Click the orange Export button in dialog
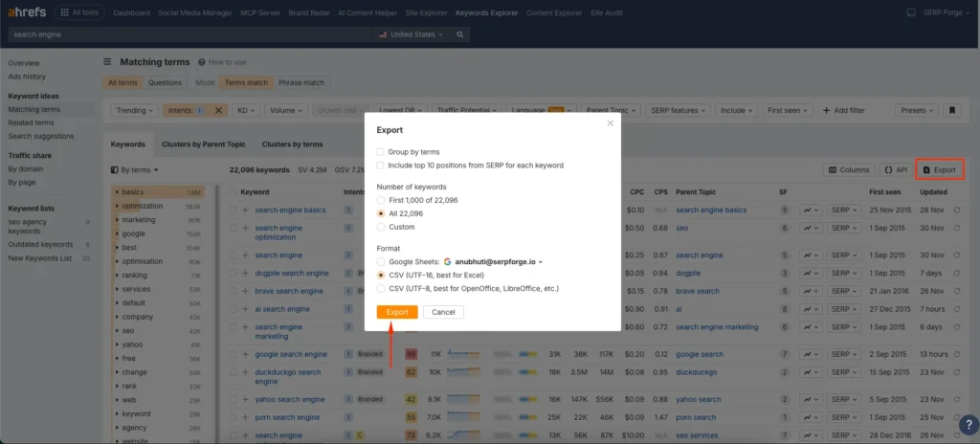 (x=397, y=312)
